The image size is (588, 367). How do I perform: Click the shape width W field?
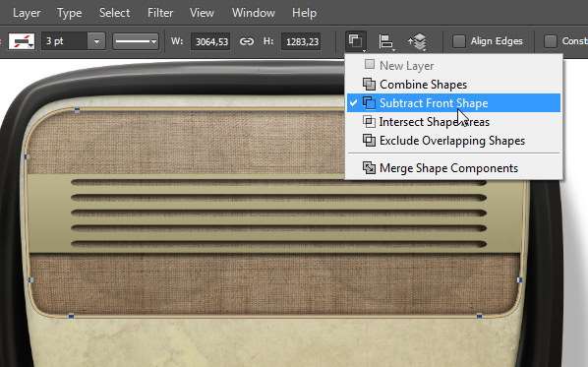(211, 41)
